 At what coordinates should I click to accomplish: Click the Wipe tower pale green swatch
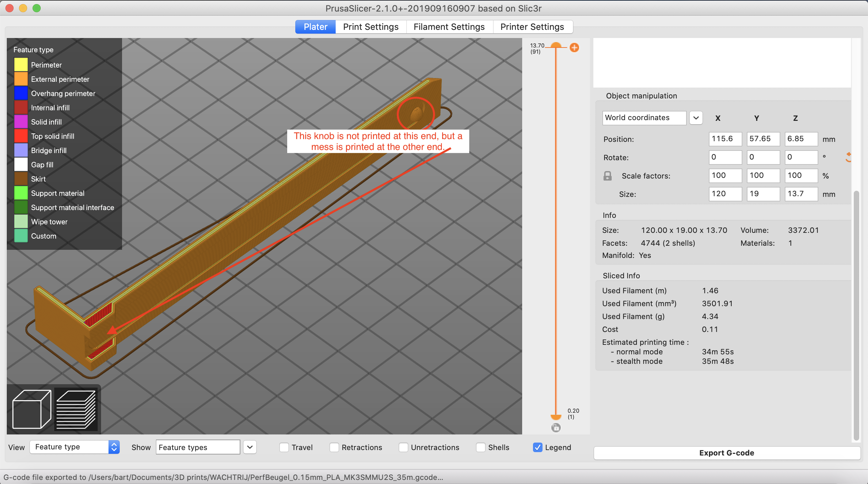pos(21,221)
